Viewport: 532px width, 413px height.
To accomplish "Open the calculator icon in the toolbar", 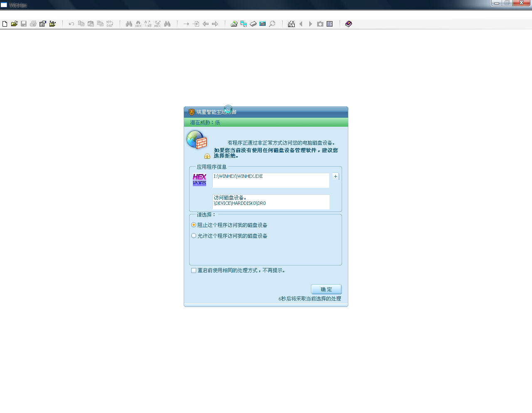I will pos(263,24).
